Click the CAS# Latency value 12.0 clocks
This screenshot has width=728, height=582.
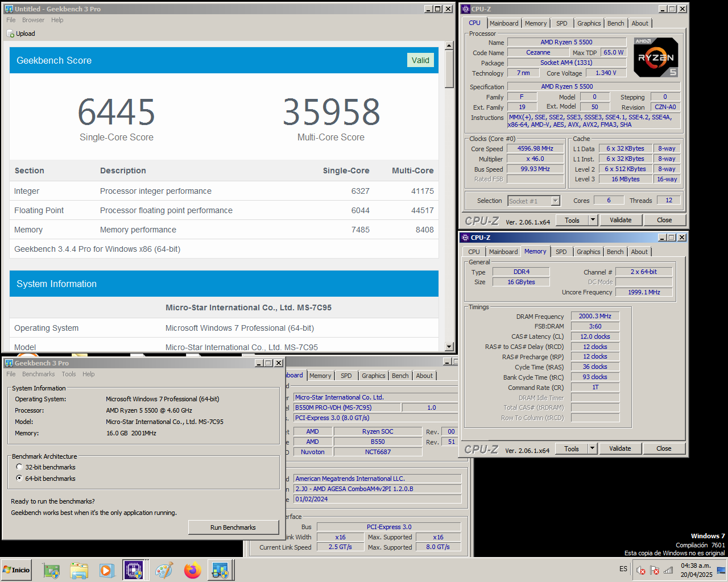coord(595,336)
